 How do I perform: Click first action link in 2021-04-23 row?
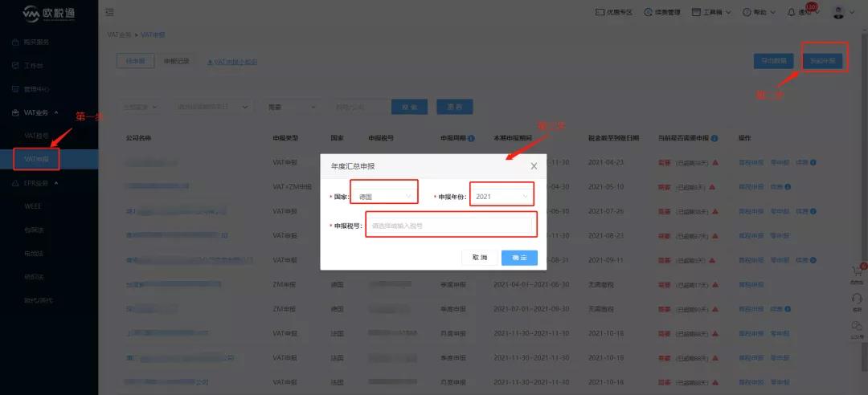click(x=751, y=163)
